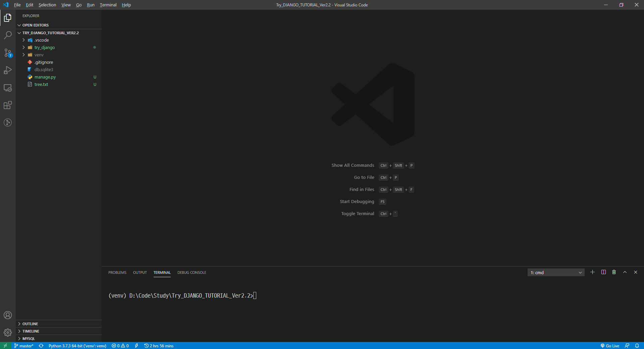The width and height of the screenshot is (644, 349).
Task: Click the feedback icon in status bar
Action: point(627,346)
